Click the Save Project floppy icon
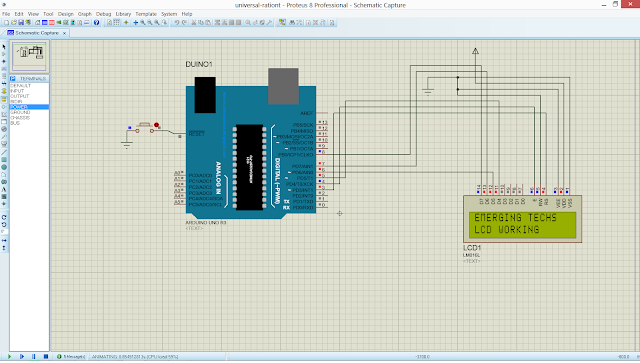 (x=21, y=22)
